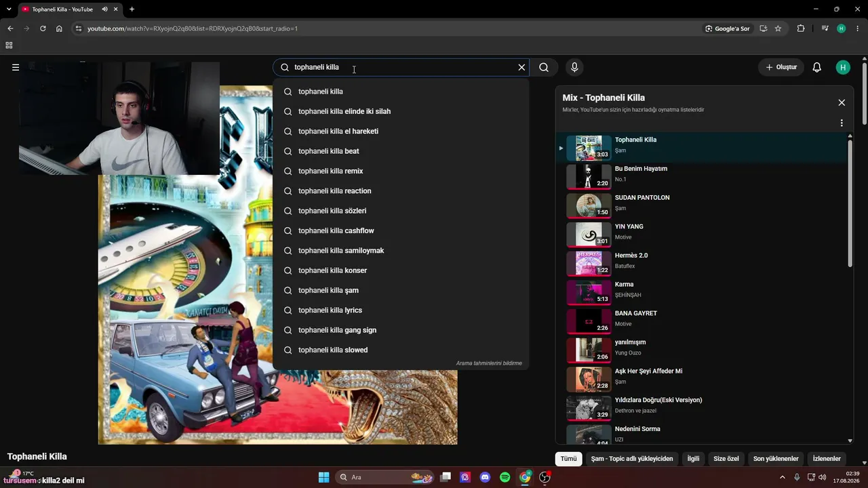Bookmark this page with the star
This screenshot has height=488, width=868.
(x=778, y=28)
